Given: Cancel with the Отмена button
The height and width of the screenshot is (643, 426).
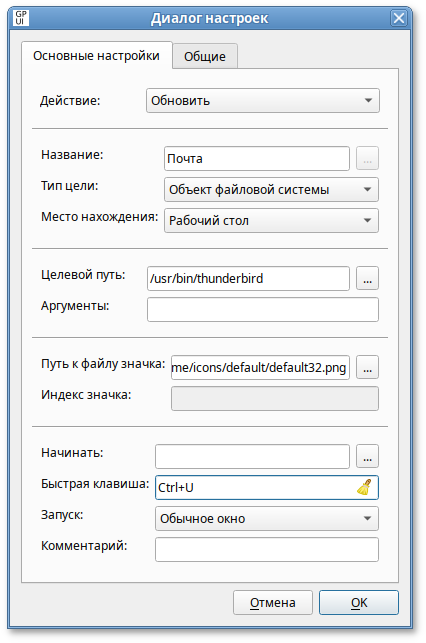Looking at the screenshot, I should tap(273, 603).
